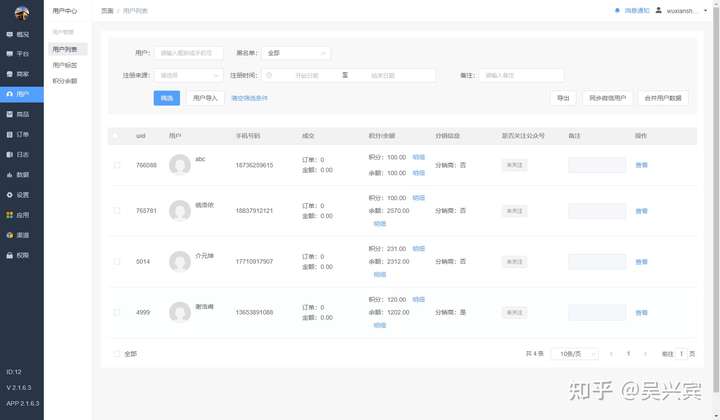Viewport: 720px width, 420px height.
Task: Go to the previous page arrow in pagination
Action: click(x=611, y=354)
